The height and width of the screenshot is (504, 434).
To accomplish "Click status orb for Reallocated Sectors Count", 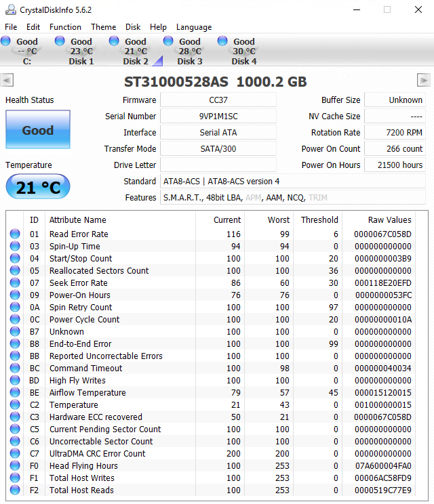I will tap(15, 271).
